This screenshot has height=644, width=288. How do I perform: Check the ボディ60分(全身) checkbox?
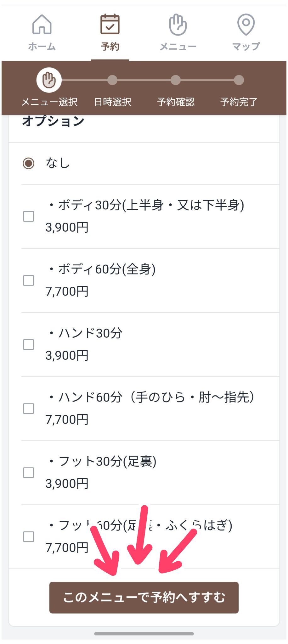pyautogui.click(x=29, y=280)
